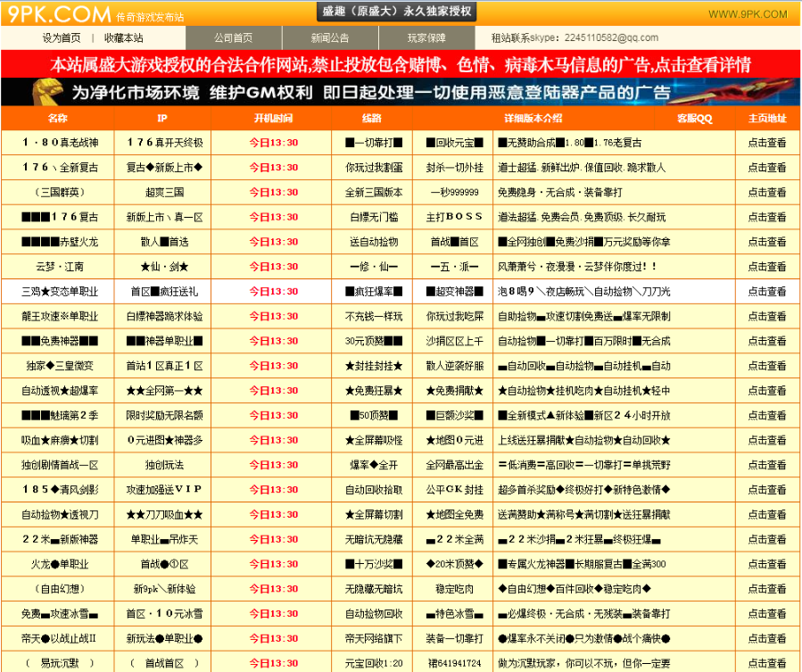
Task: Click the 独家◆三皇微变 server name
Action: 58,365
